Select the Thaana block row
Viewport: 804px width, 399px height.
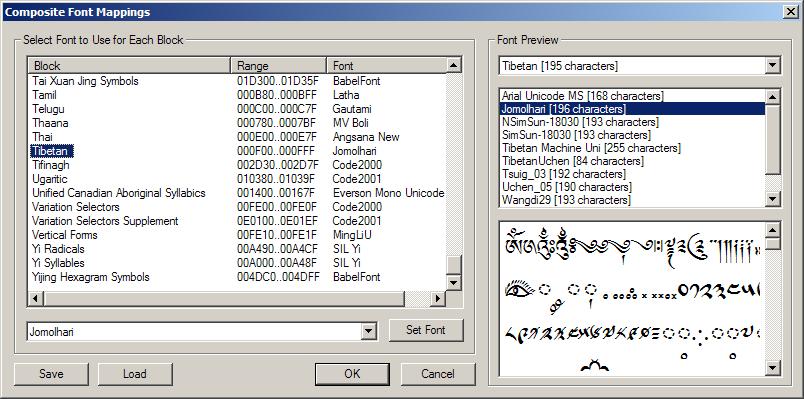50,123
